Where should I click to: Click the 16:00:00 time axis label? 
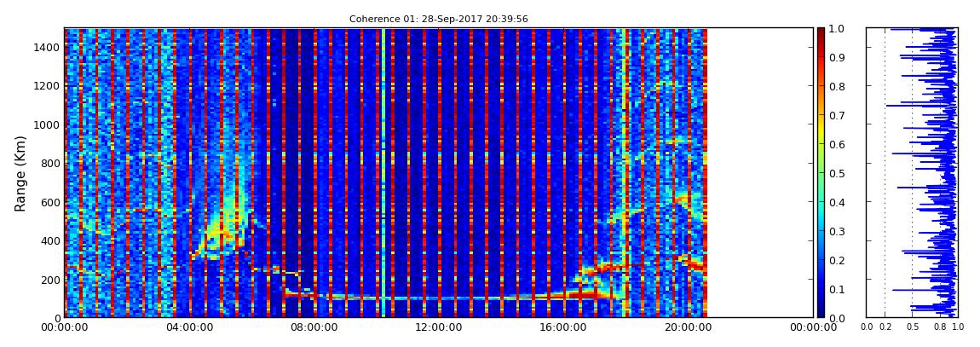pos(562,327)
